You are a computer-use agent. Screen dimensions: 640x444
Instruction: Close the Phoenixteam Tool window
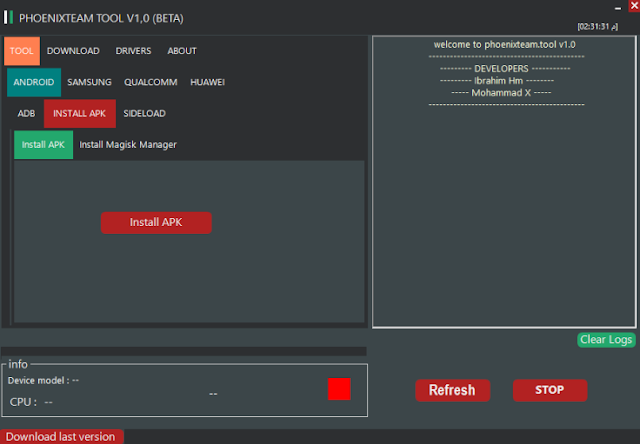[x=634, y=6]
